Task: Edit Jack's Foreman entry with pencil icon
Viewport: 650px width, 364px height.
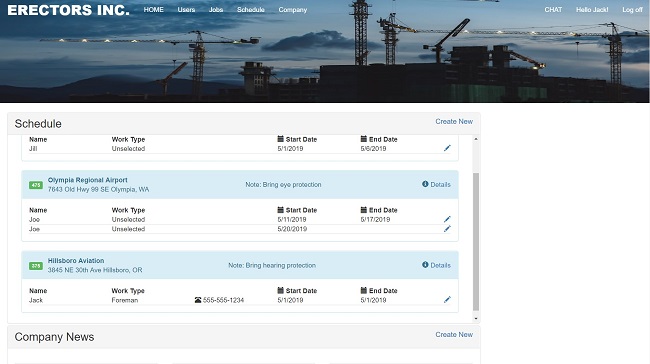Action: (447, 299)
